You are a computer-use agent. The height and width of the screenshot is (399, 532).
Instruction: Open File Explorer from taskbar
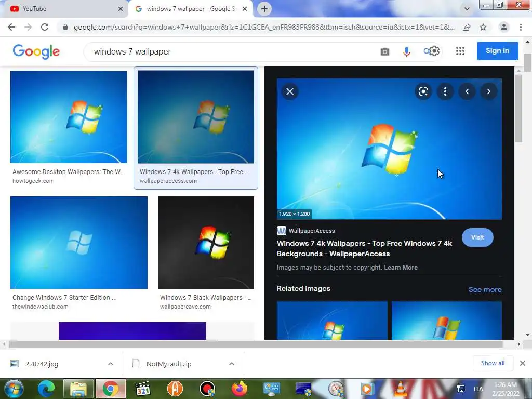click(x=78, y=389)
